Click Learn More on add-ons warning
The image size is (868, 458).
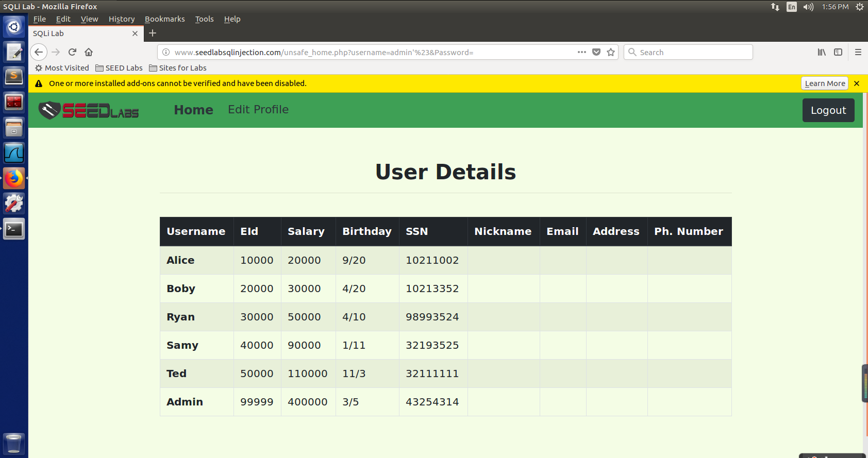(825, 83)
